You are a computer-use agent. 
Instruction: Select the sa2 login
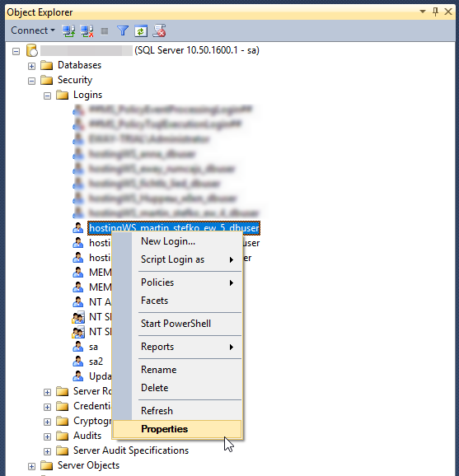[96, 362]
